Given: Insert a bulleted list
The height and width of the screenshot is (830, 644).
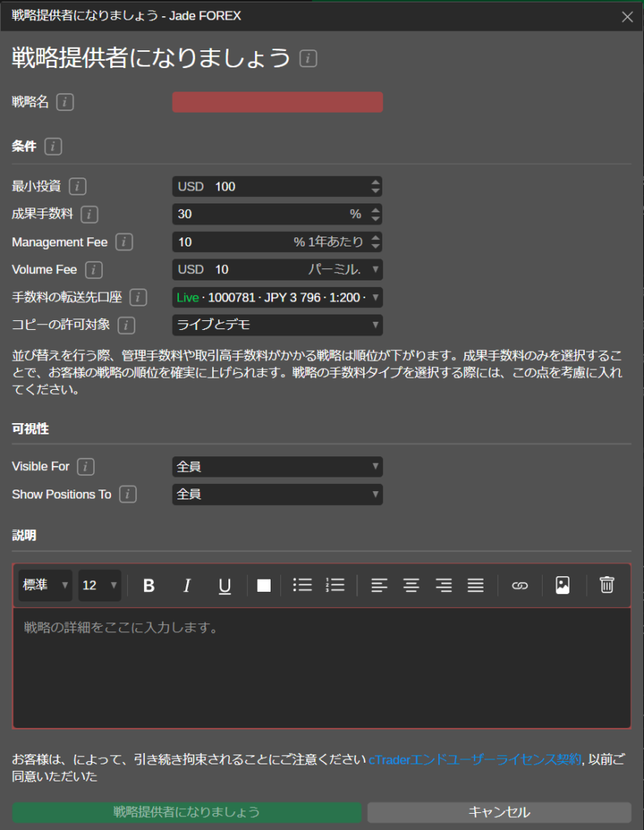Looking at the screenshot, I should coord(302,585).
